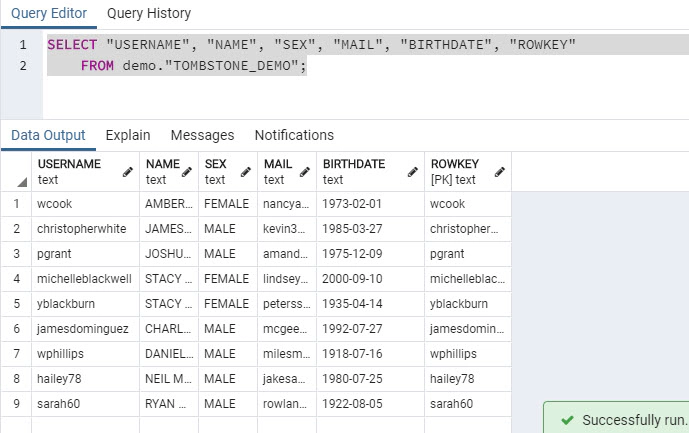
Task: Click the MAIL column edit pencil icon
Action: pyautogui.click(x=305, y=172)
